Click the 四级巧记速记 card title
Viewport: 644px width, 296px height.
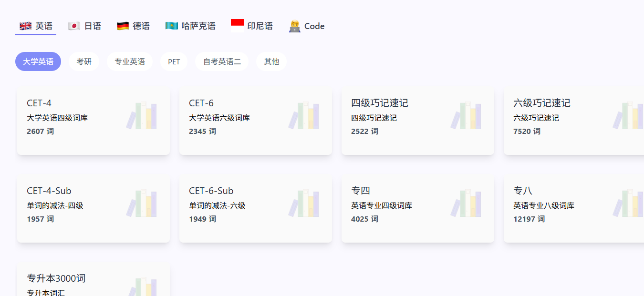pyautogui.click(x=380, y=103)
